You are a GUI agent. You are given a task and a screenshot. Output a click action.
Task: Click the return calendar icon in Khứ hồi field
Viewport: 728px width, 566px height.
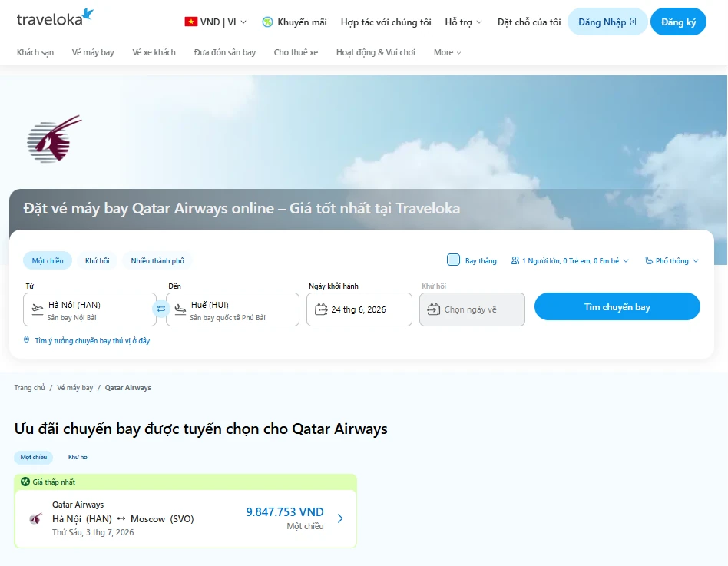click(434, 309)
